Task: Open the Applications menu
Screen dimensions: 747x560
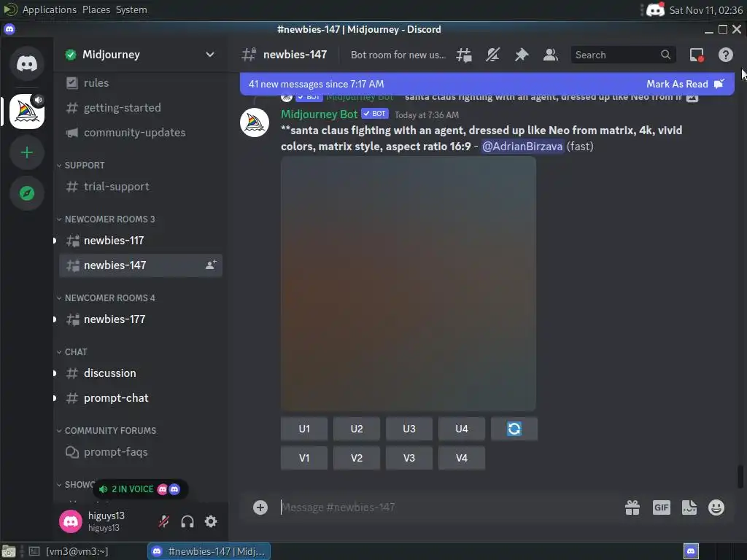Action: [x=49, y=9]
